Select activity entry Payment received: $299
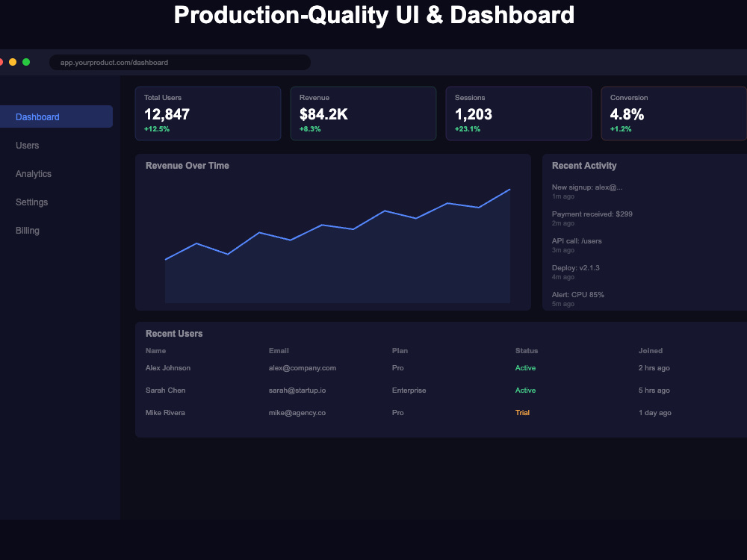The height and width of the screenshot is (560, 747). pos(592,218)
